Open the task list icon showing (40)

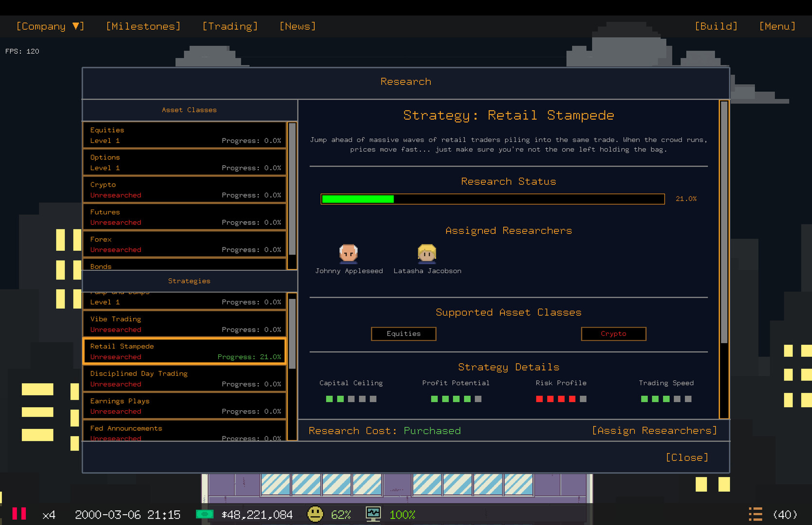click(x=756, y=514)
